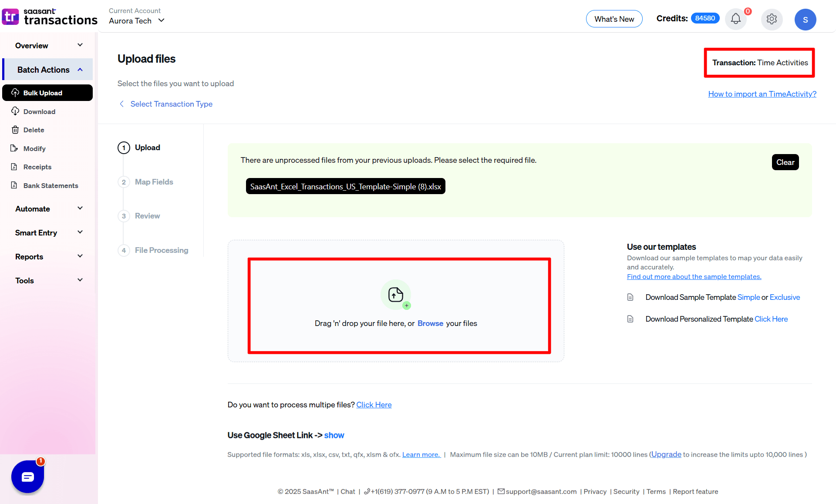Click Browse to choose files
836x504 pixels.
point(430,323)
